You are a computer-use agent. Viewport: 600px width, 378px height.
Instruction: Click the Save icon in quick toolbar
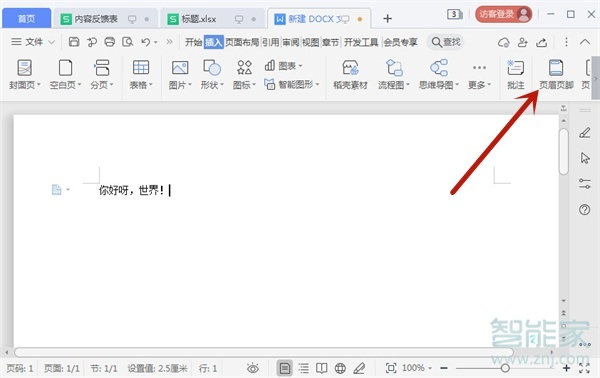74,42
